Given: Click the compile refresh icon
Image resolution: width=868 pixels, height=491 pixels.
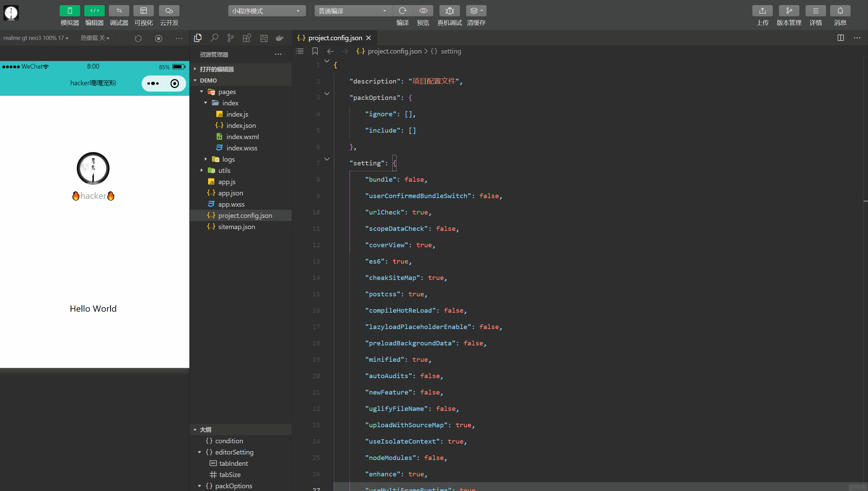Looking at the screenshot, I should tap(403, 11).
